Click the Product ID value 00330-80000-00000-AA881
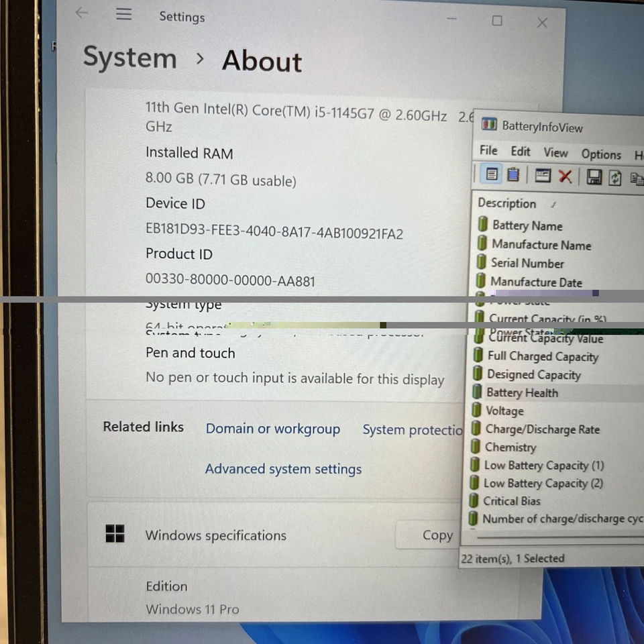The width and height of the screenshot is (644, 644). [x=230, y=280]
